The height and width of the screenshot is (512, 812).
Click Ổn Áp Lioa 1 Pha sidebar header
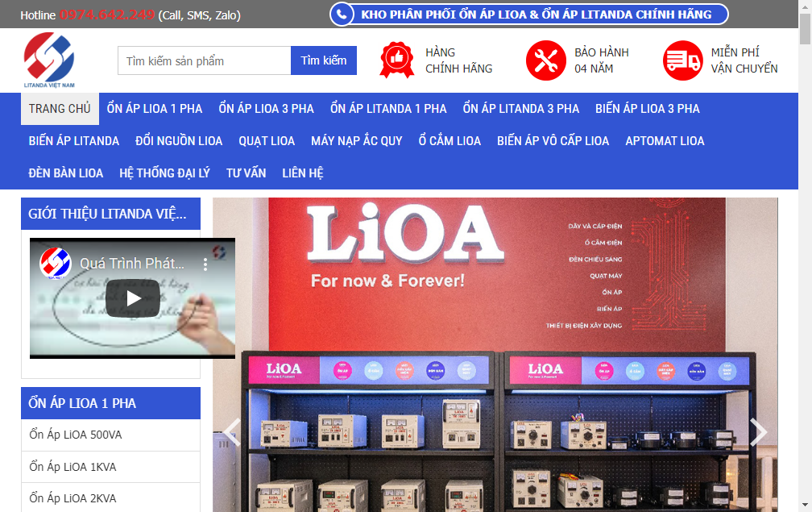pyautogui.click(x=110, y=403)
